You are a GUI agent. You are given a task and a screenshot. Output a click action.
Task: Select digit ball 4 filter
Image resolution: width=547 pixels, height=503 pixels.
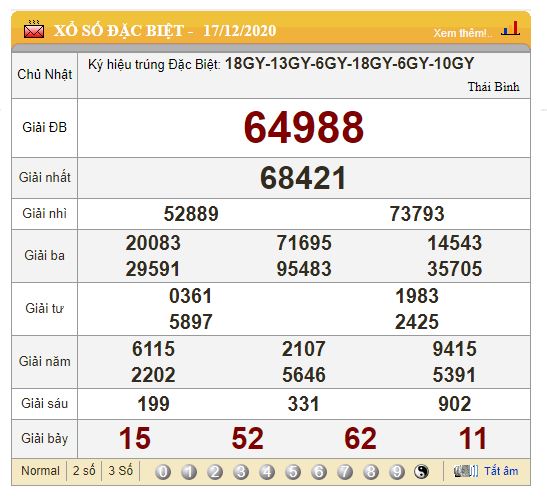click(267, 472)
